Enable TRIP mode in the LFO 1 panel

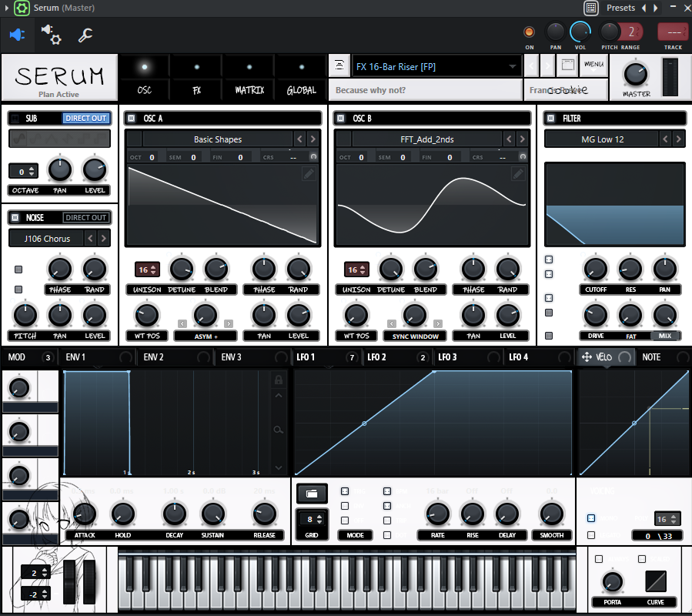[x=387, y=521]
